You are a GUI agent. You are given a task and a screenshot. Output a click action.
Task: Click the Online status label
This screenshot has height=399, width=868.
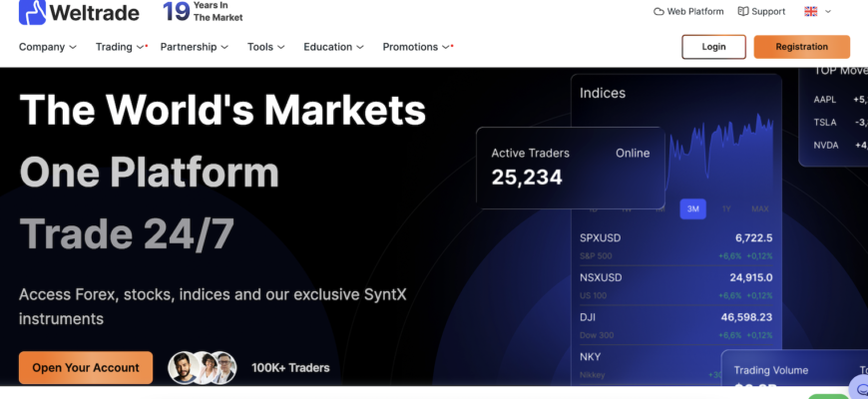(x=633, y=154)
